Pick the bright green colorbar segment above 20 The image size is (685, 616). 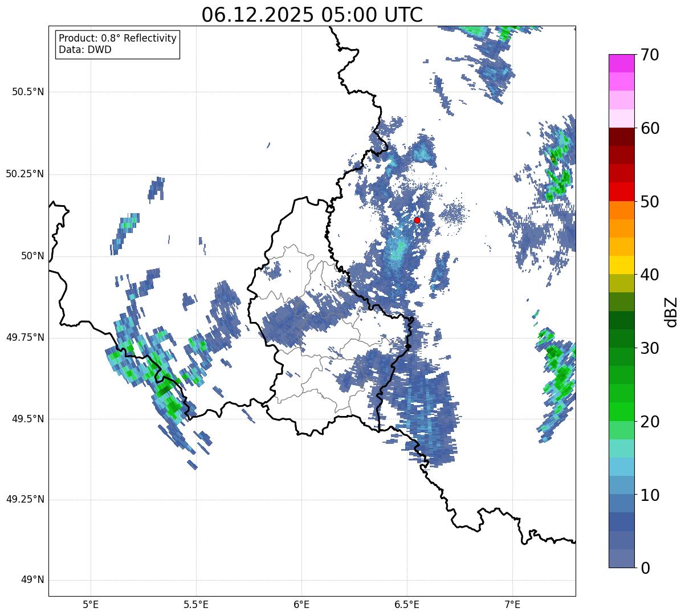[x=621, y=412]
